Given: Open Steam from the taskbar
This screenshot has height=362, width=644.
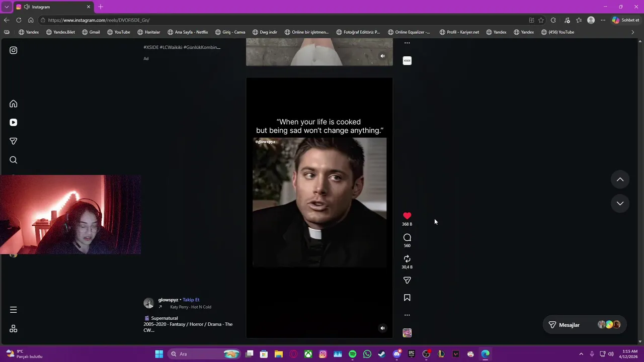Looking at the screenshot, I should click(x=382, y=354).
